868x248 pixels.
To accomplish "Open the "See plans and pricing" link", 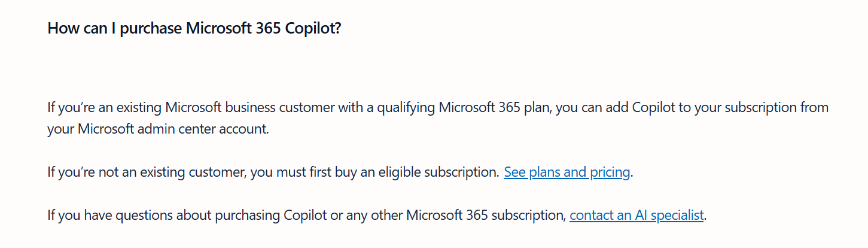I will click(x=567, y=173).
